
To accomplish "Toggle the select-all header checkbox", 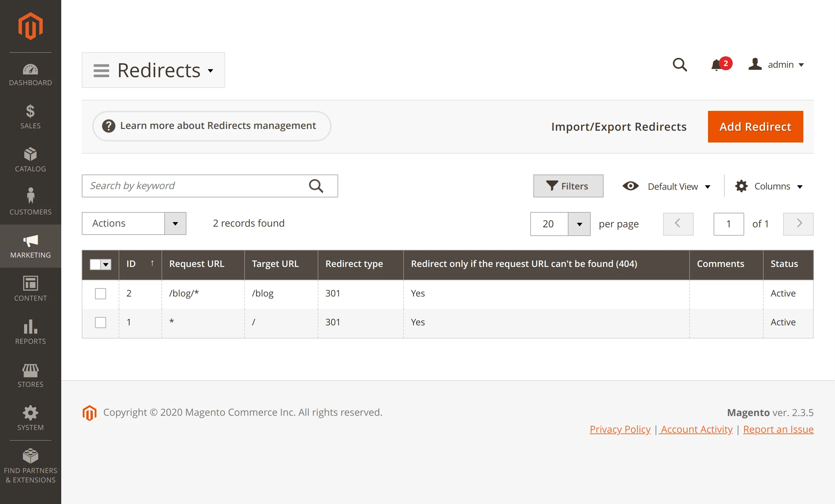I will click(x=95, y=265).
